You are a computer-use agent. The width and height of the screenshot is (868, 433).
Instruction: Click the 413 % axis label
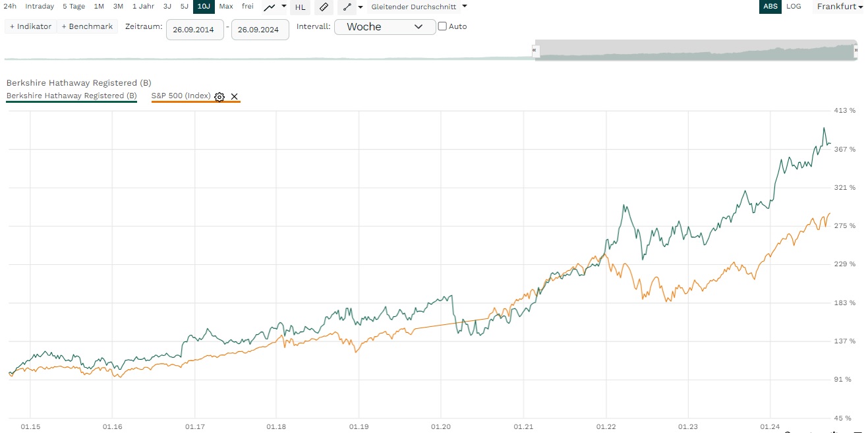coord(845,111)
